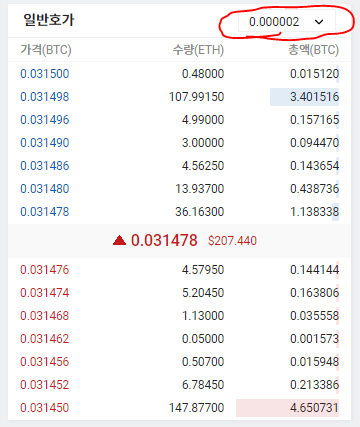This screenshot has height=427, width=360.
Task: Click quantity 4.57950
Action: (x=203, y=270)
